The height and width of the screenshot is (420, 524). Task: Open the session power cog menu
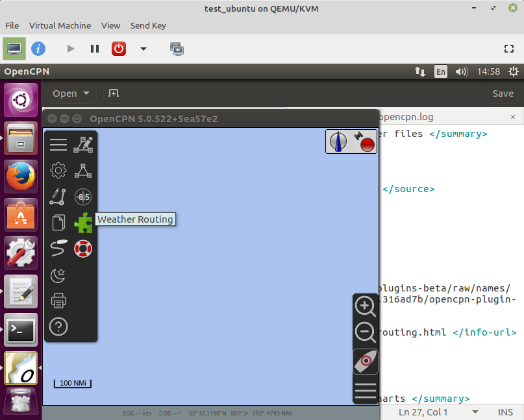click(514, 71)
